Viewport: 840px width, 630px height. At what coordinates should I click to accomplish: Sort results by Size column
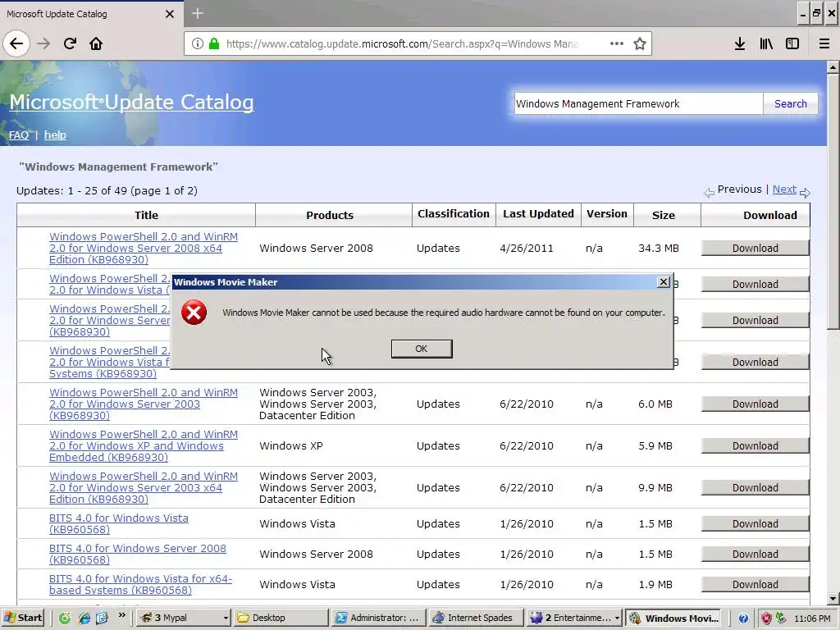pos(663,216)
